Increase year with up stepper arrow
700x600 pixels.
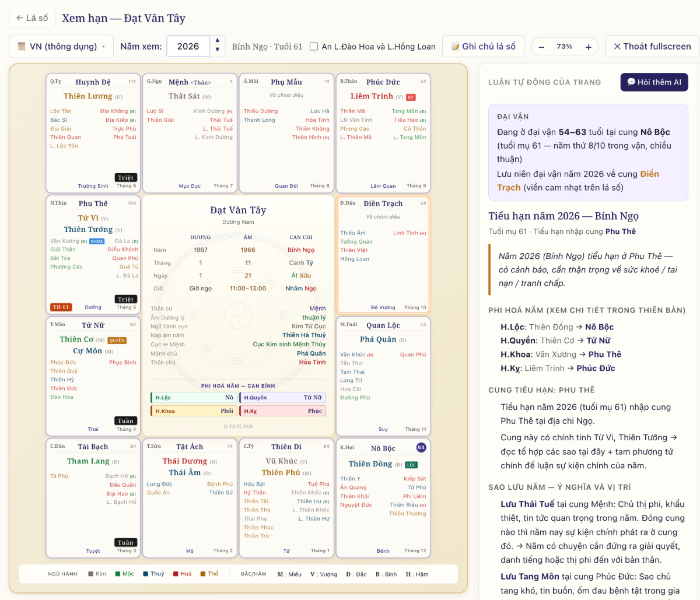tap(218, 41)
